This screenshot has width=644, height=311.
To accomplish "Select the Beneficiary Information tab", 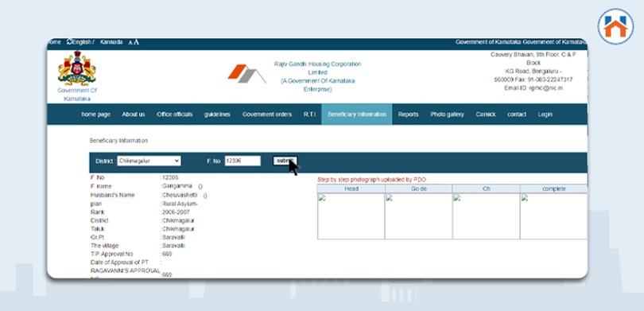I will click(x=357, y=115).
